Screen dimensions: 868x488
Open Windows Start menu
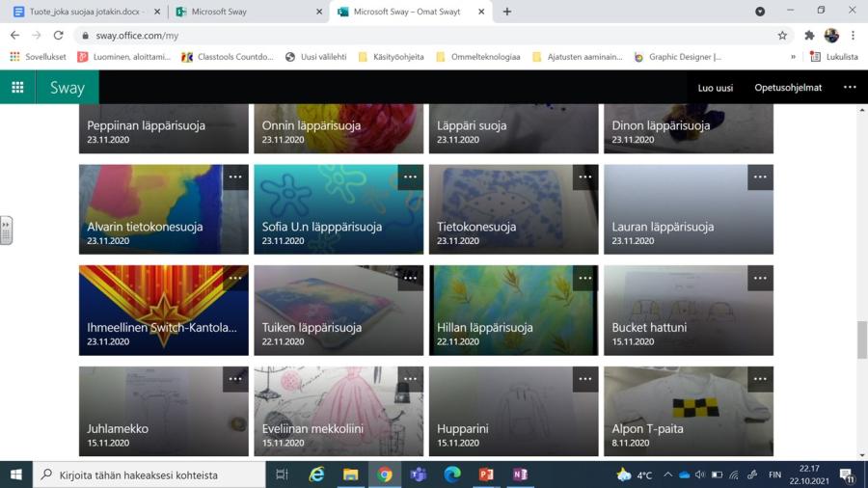(x=16, y=474)
